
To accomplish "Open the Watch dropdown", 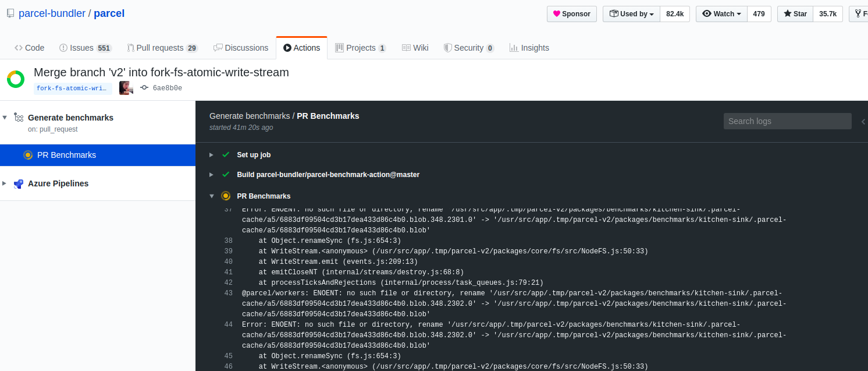I will (721, 14).
